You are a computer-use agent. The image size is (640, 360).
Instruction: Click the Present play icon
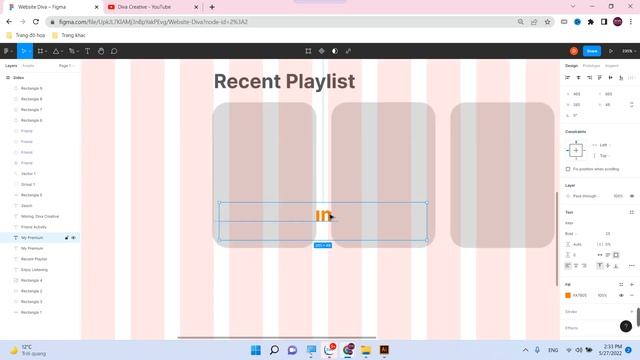611,51
